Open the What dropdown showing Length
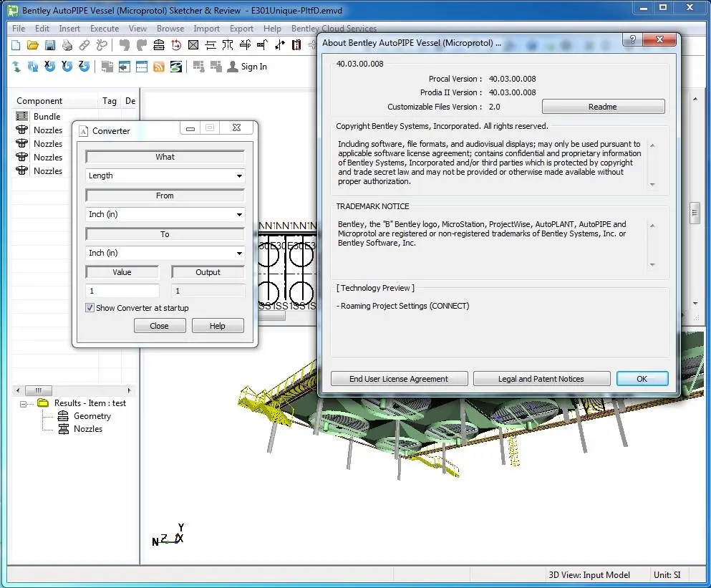The height and width of the screenshot is (588, 711). pos(165,175)
